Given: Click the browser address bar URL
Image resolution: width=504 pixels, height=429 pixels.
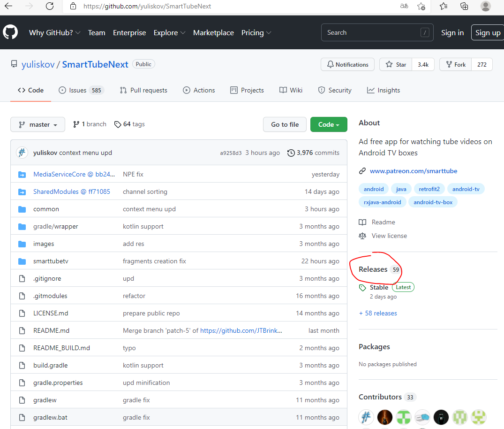Looking at the screenshot, I should 147,6.
